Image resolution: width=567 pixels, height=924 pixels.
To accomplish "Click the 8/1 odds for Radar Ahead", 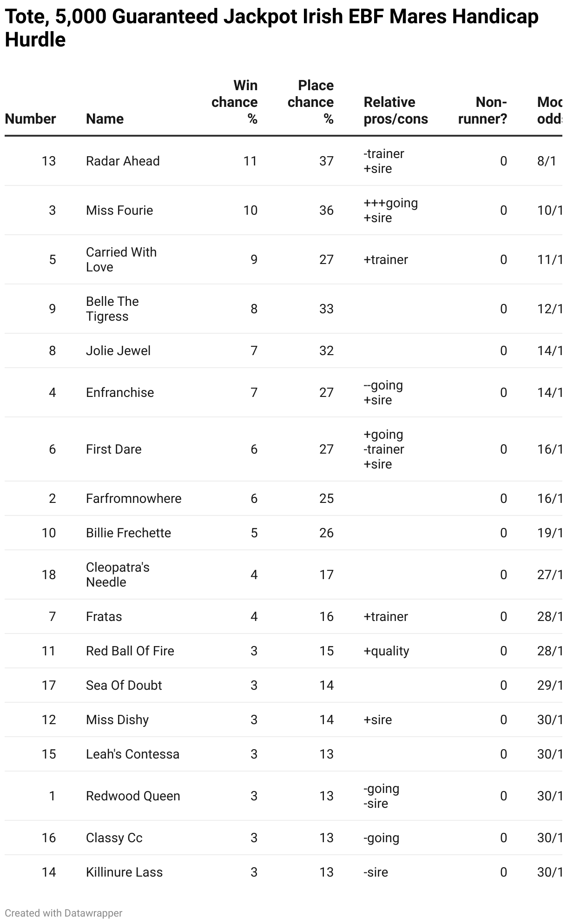I will pyautogui.click(x=547, y=161).
